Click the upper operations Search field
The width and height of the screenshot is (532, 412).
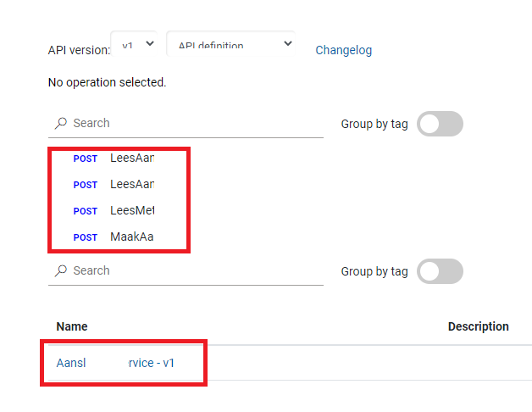[186, 123]
